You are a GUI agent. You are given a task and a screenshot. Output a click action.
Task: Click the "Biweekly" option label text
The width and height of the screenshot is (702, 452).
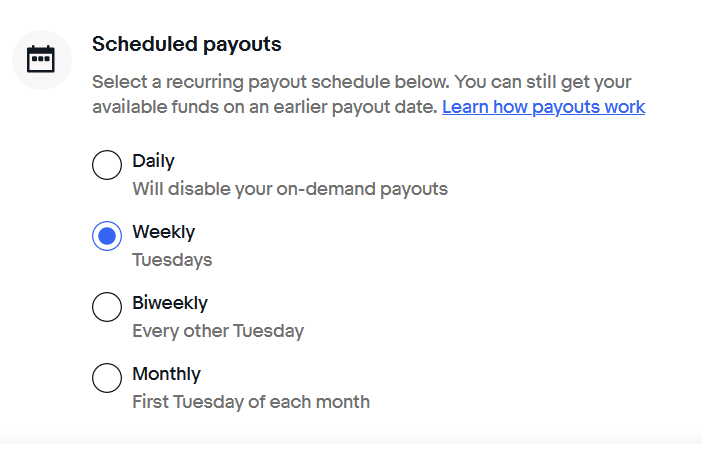click(x=170, y=303)
